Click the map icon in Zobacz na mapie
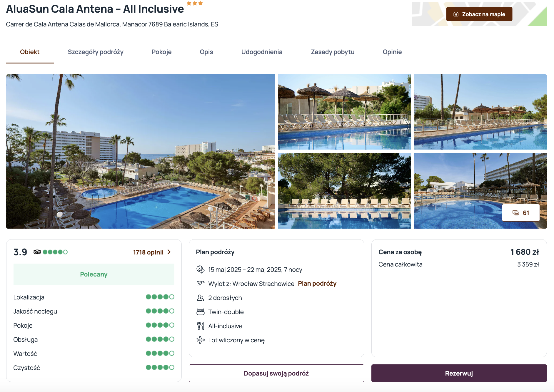Viewport: 554px width, 392px height. tap(456, 14)
